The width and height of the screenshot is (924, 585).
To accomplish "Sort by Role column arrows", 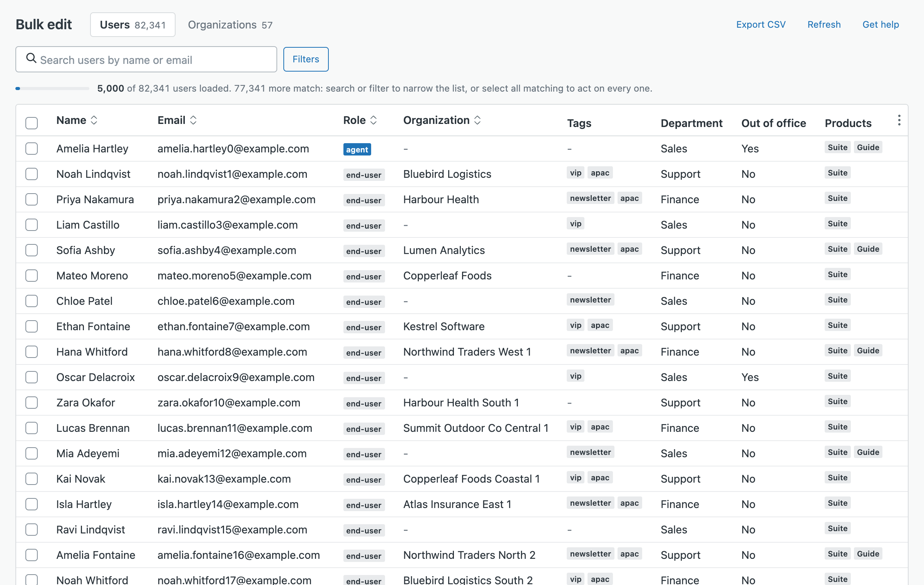I will pos(373,120).
